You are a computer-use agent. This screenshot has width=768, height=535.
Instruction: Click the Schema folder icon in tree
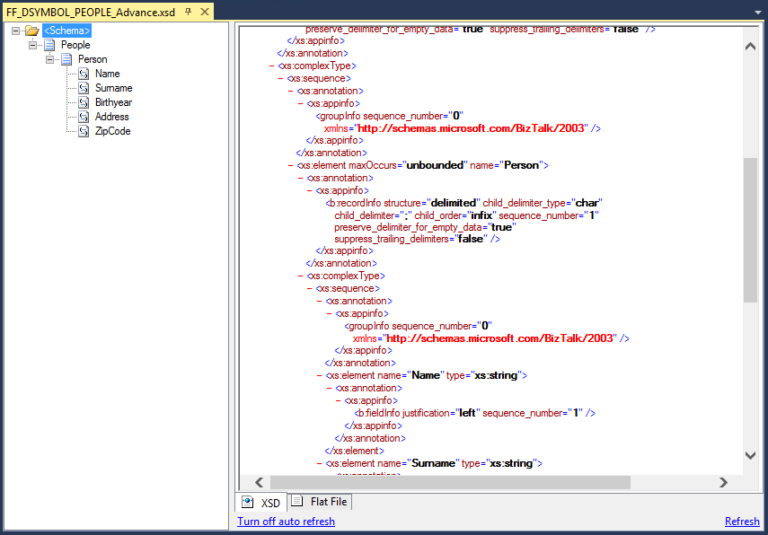tap(32, 30)
